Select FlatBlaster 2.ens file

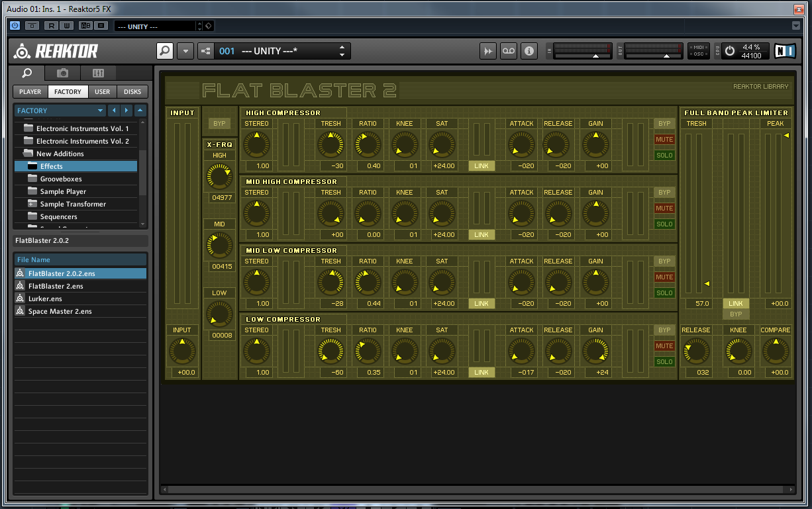80,286
